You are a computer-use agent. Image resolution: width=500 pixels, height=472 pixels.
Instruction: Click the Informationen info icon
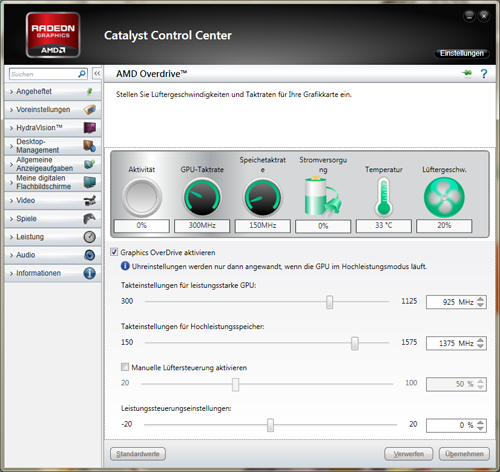click(89, 273)
